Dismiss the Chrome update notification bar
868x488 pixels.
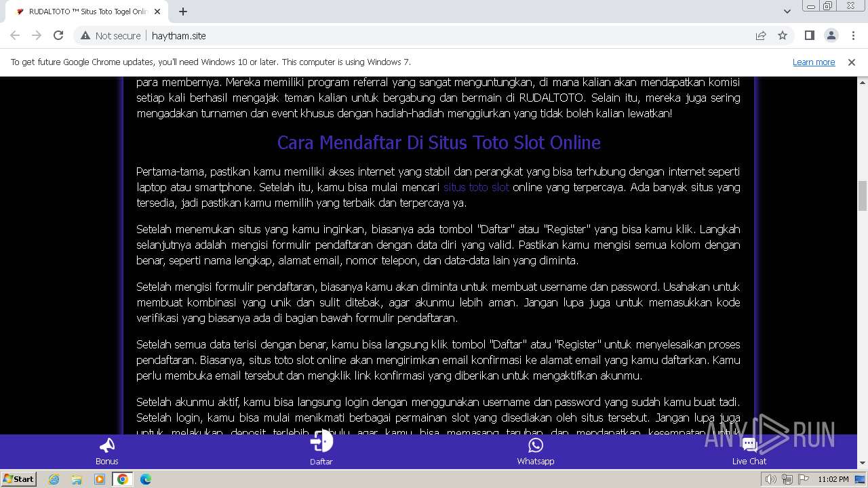tap(852, 62)
